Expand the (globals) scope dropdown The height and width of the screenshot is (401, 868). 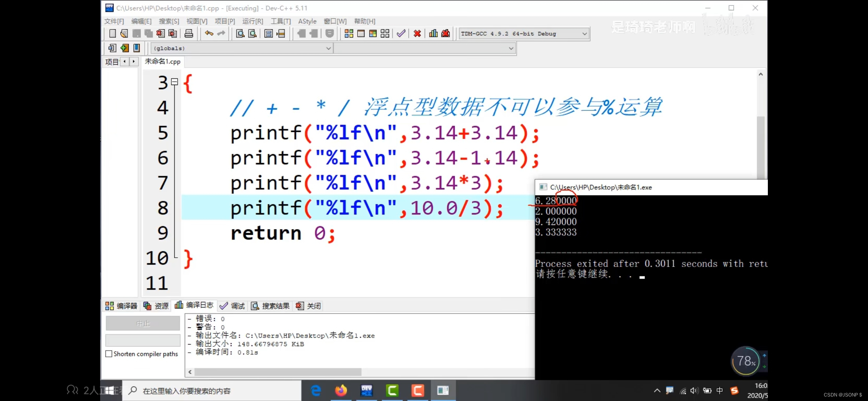tap(328, 48)
